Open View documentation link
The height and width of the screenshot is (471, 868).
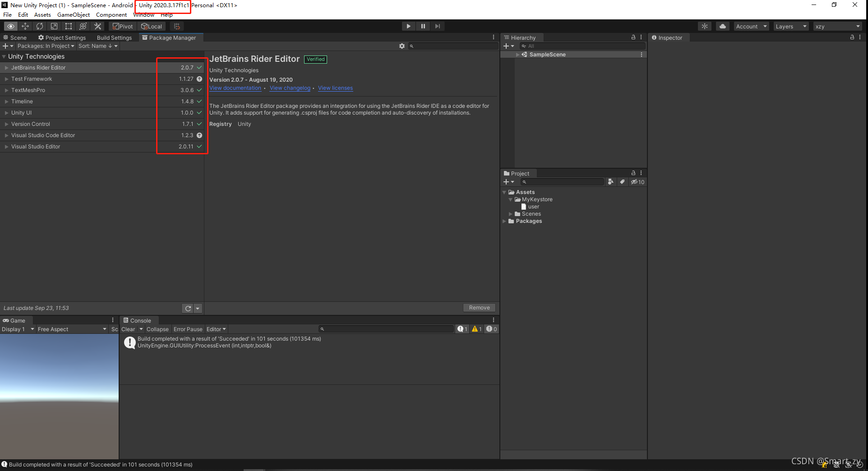tap(235, 88)
